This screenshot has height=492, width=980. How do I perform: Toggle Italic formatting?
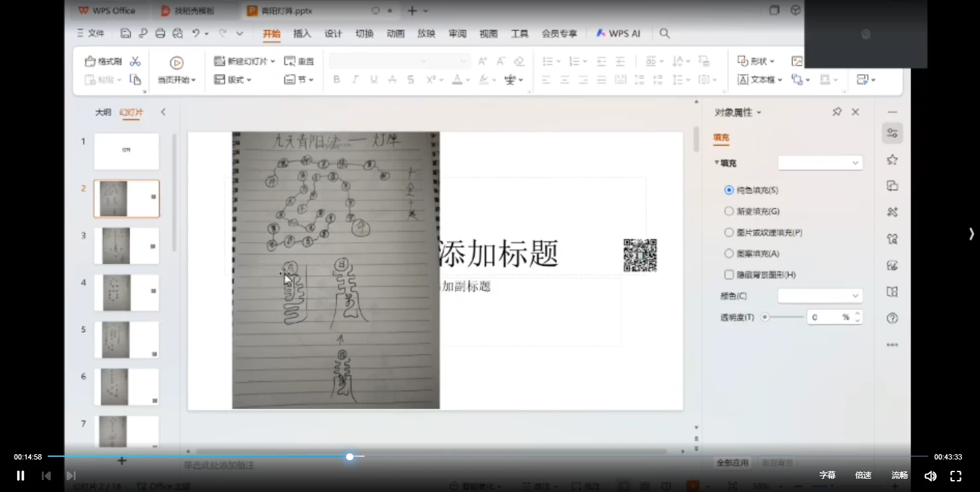[x=355, y=80]
